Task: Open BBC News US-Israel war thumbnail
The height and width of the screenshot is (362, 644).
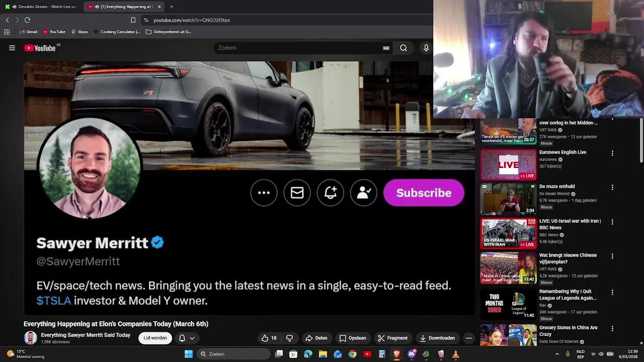Action: point(508,233)
